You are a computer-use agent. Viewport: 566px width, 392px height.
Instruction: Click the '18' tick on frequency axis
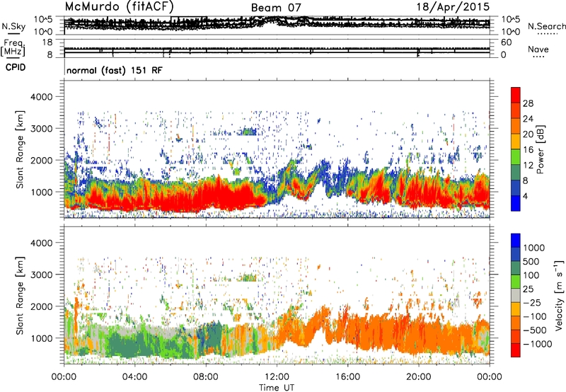47,42
